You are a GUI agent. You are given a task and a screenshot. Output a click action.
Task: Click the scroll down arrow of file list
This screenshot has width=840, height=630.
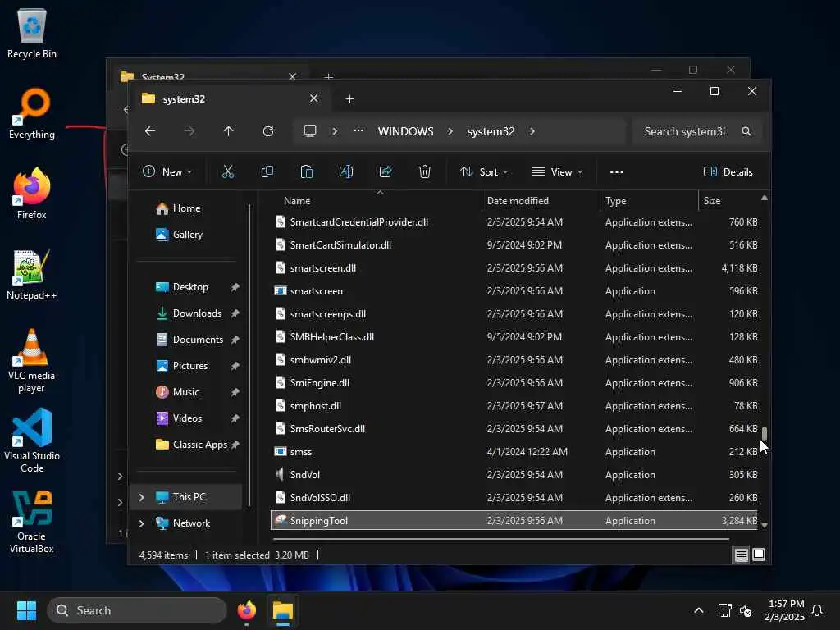(x=765, y=525)
